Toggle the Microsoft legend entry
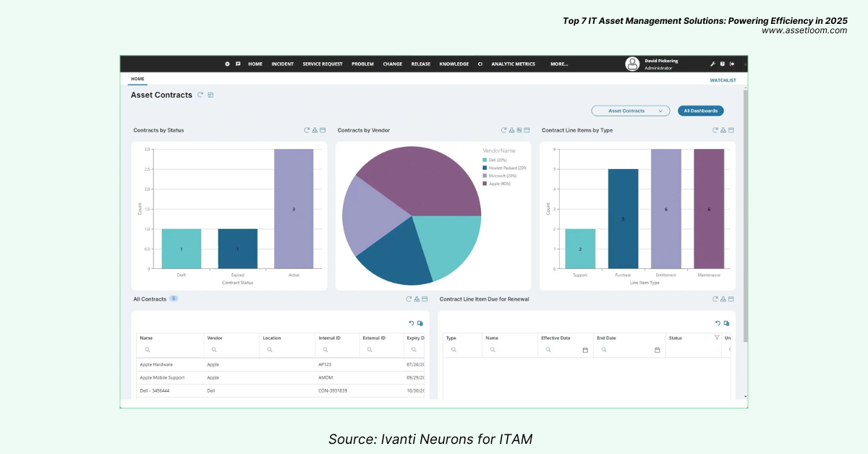 499,176
